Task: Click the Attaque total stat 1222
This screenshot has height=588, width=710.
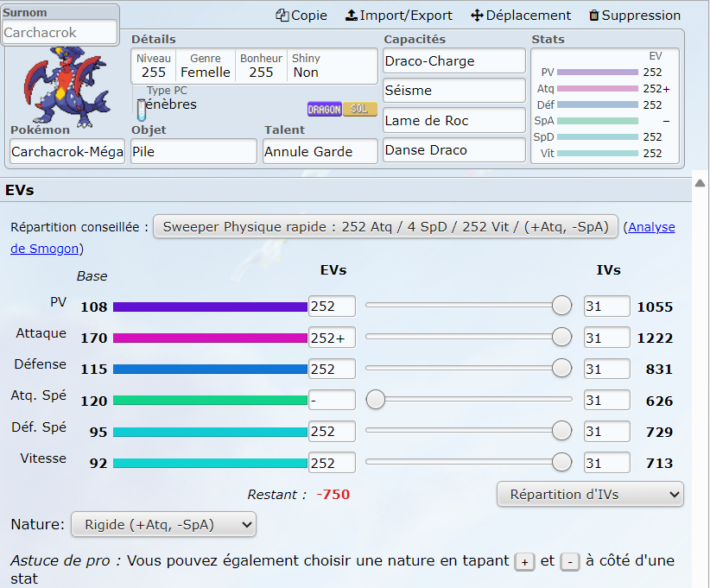Action: pos(655,338)
